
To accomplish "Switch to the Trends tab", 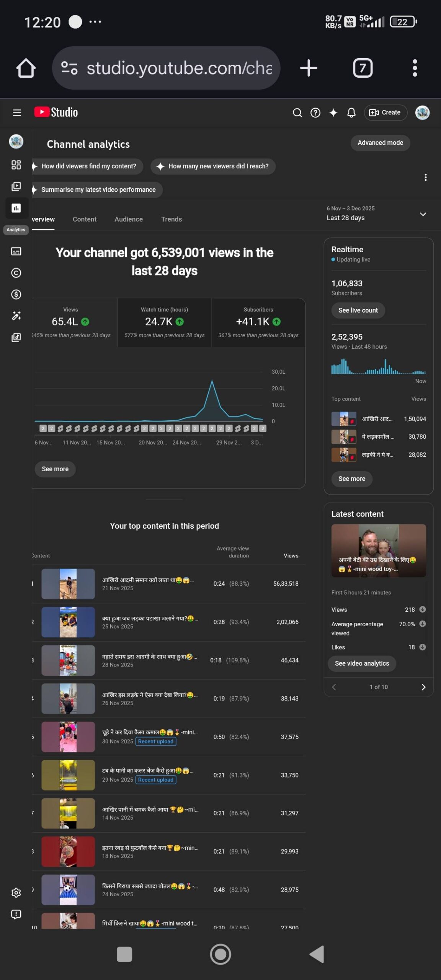I will pyautogui.click(x=171, y=219).
